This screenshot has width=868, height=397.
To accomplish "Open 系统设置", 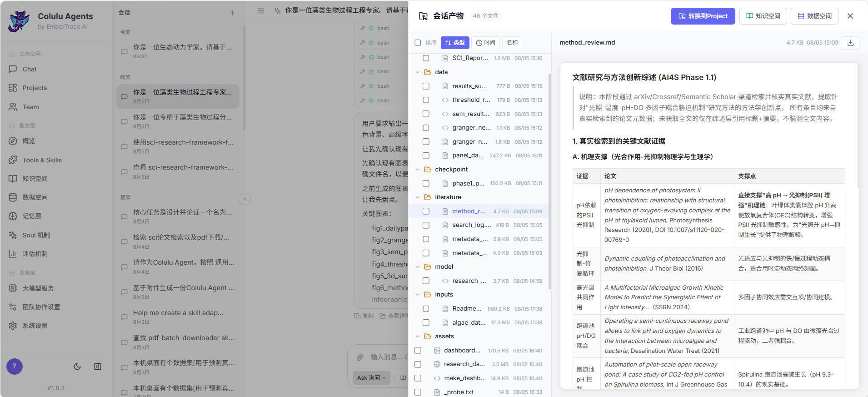I will point(35,326).
